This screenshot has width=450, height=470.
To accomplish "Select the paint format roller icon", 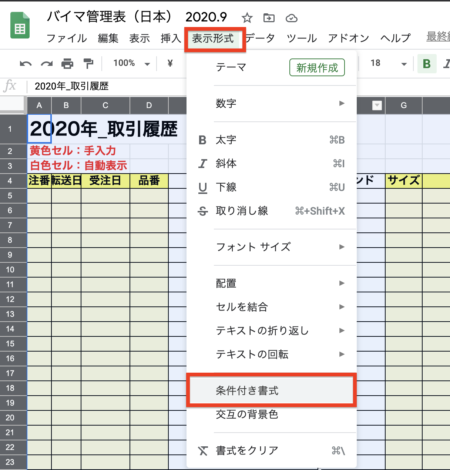I will pos(88,63).
